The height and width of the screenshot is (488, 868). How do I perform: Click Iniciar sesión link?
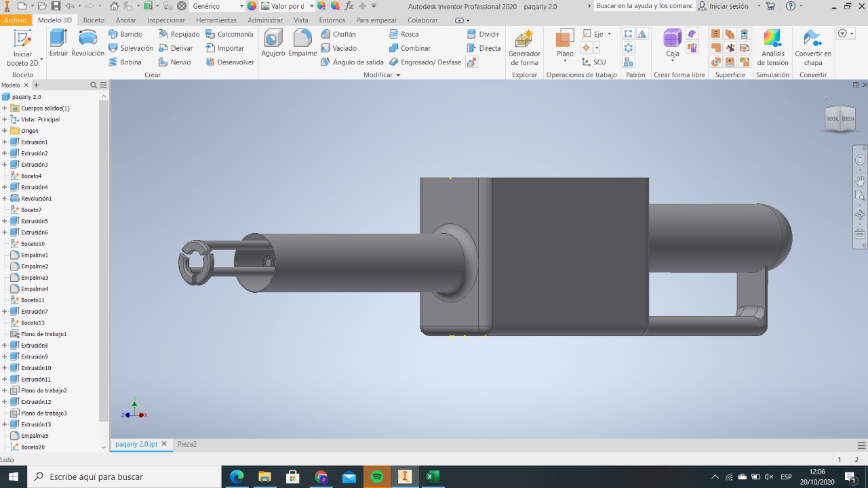click(729, 6)
